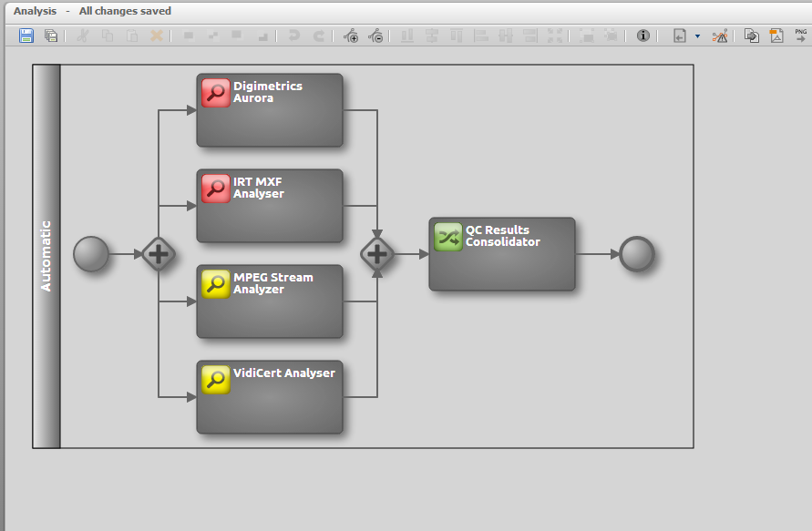The width and height of the screenshot is (812, 531).
Task: Open the info icon in the toolbar
Action: click(643, 36)
